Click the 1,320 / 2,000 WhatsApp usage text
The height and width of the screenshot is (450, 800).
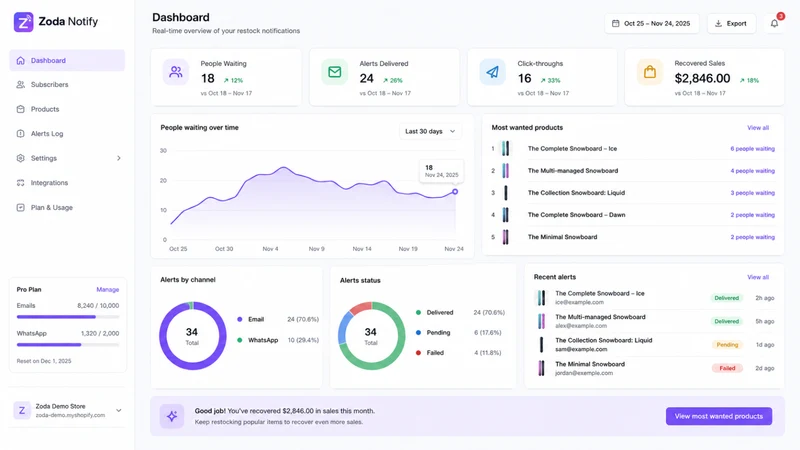[100, 333]
